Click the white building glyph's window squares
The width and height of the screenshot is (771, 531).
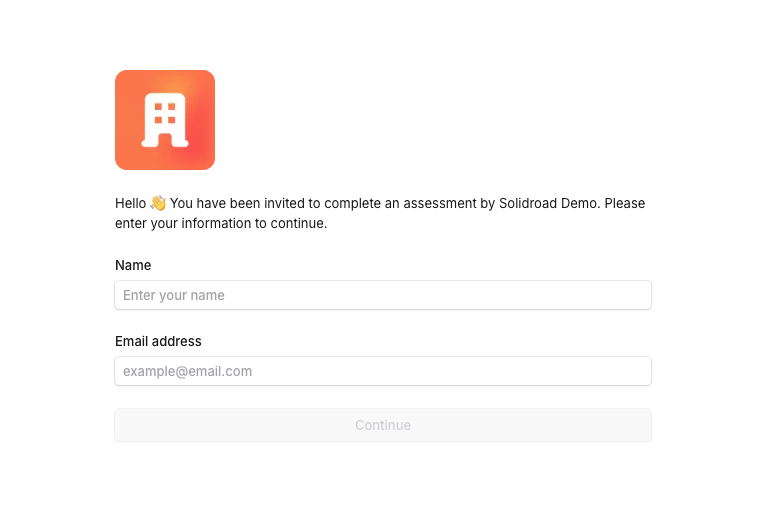165,113
